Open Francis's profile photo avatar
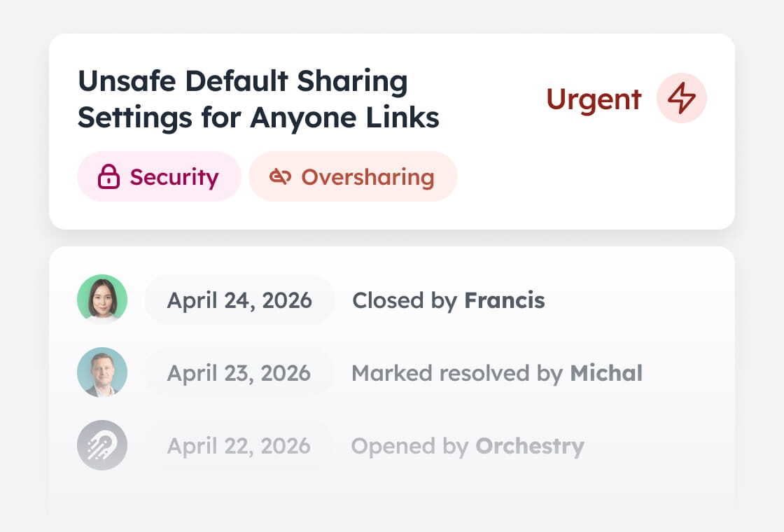The image size is (784, 532). [x=102, y=300]
